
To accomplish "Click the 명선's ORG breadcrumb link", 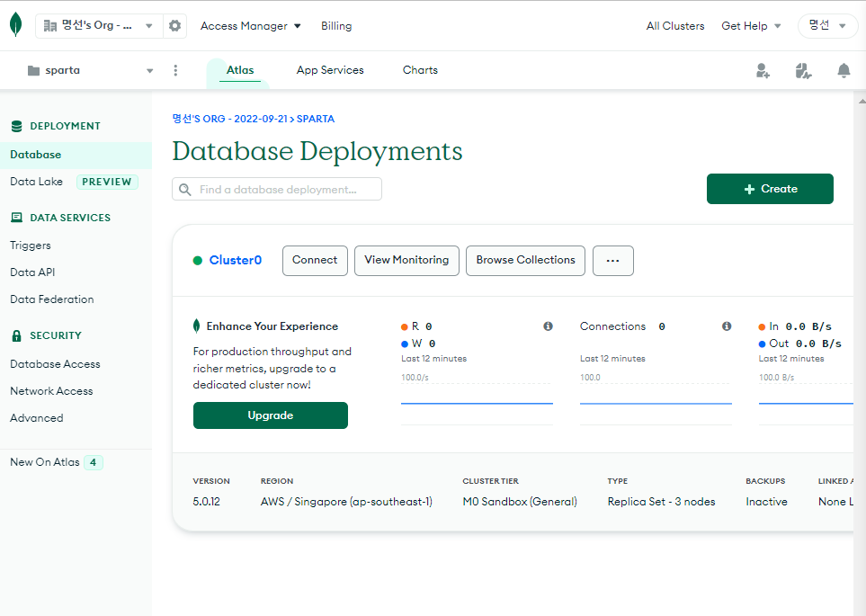I will (x=230, y=119).
